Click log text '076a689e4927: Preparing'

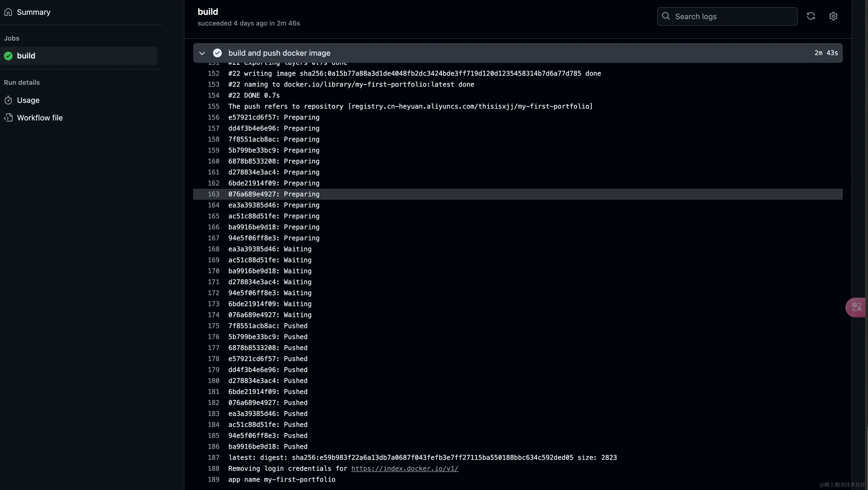(x=274, y=194)
